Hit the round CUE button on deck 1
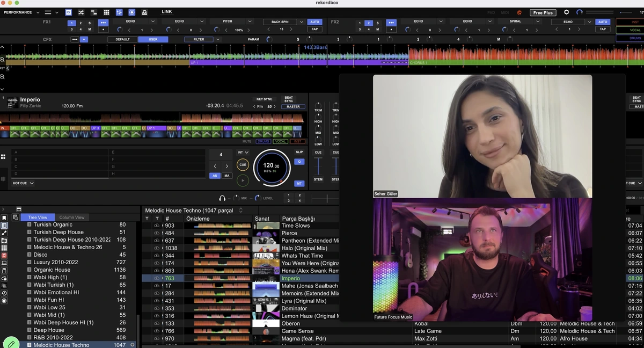This screenshot has height=348, width=644. 243,165
